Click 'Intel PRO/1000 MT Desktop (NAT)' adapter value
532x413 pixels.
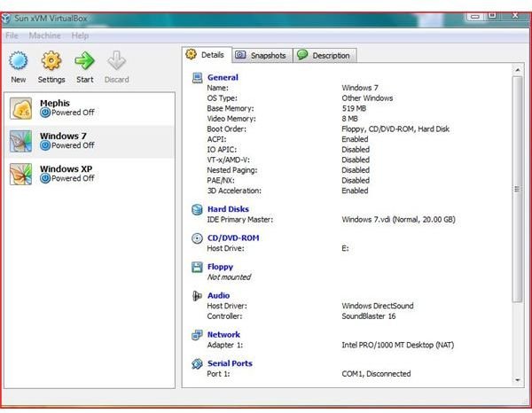[x=397, y=345]
